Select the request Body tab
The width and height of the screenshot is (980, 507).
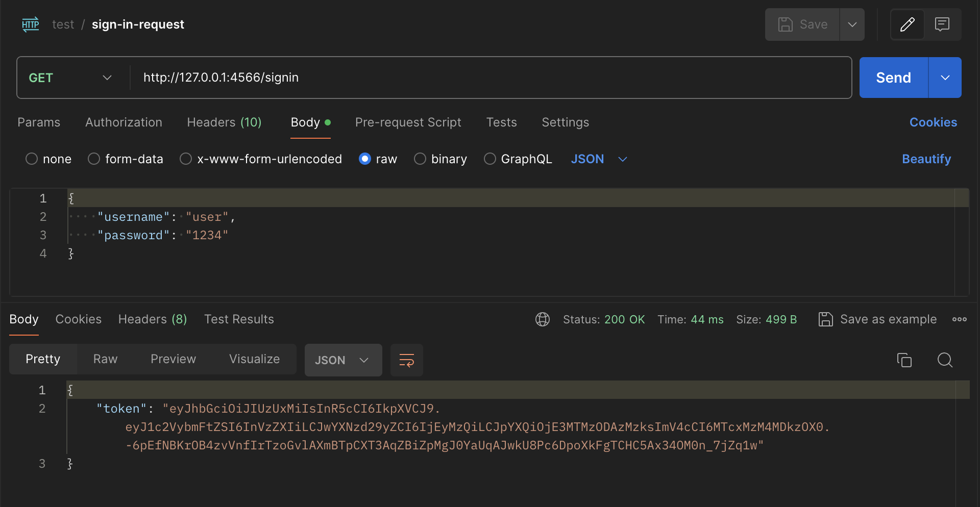tap(310, 122)
